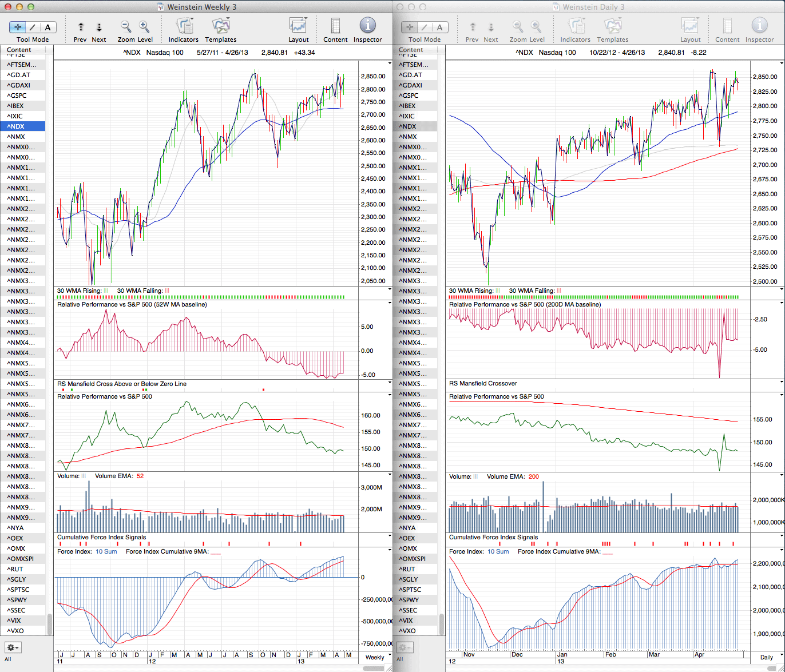Image resolution: width=785 pixels, height=672 pixels.
Task: Advance to next symbol with Next arrow
Action: click(x=99, y=27)
